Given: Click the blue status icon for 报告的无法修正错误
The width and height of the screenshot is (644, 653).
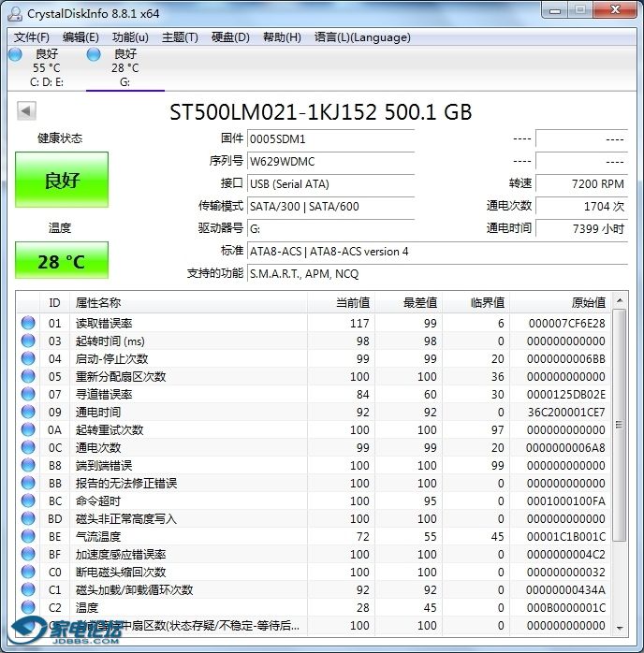Looking at the screenshot, I should point(28,483).
